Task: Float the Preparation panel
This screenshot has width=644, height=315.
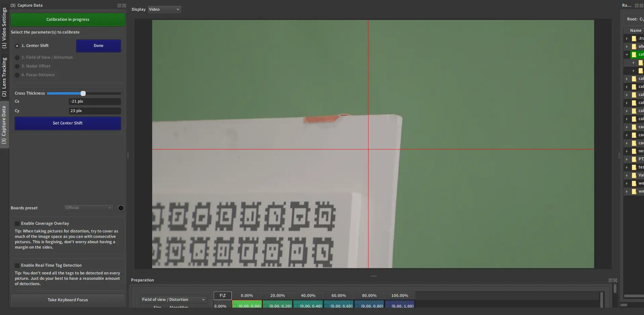Action: click(610, 280)
